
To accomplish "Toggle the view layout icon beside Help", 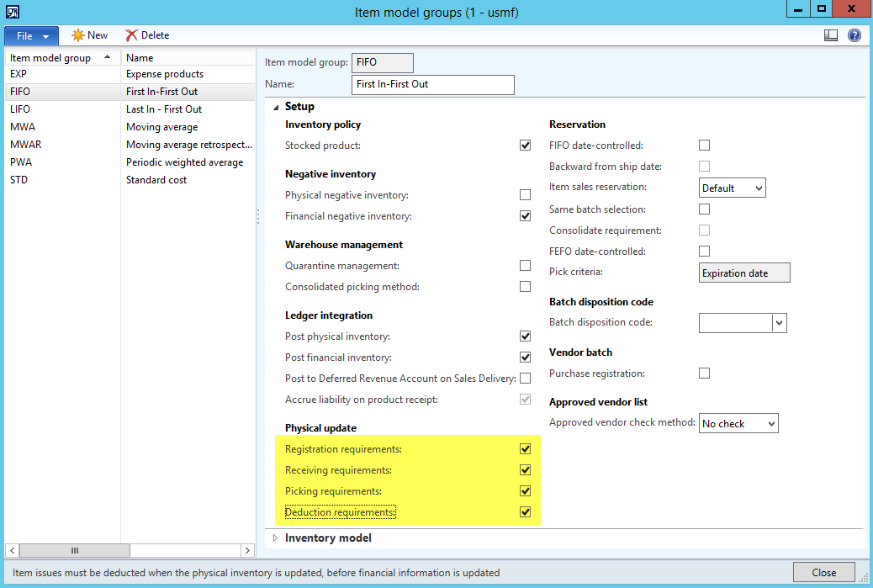I will [831, 35].
